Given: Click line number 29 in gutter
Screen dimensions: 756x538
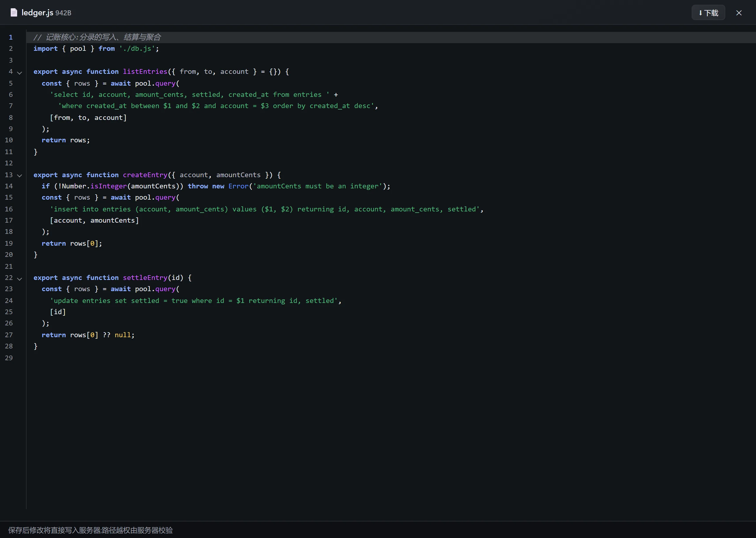Looking at the screenshot, I should tap(9, 358).
